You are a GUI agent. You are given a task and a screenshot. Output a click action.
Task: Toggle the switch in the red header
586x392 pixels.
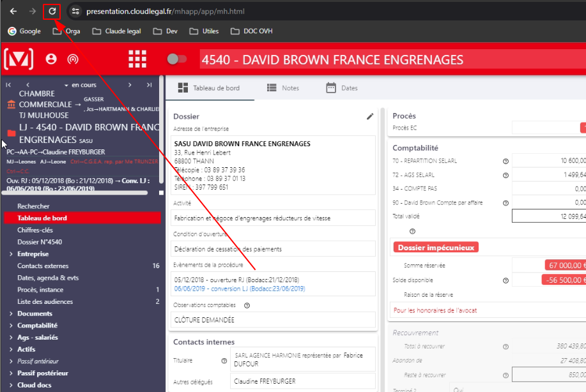pyautogui.click(x=177, y=59)
